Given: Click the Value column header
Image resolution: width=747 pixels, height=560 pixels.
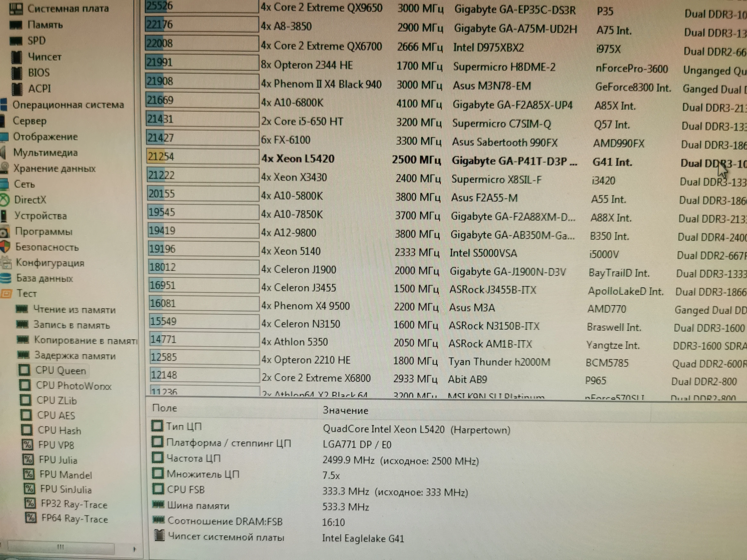Looking at the screenshot, I should click(x=345, y=410).
